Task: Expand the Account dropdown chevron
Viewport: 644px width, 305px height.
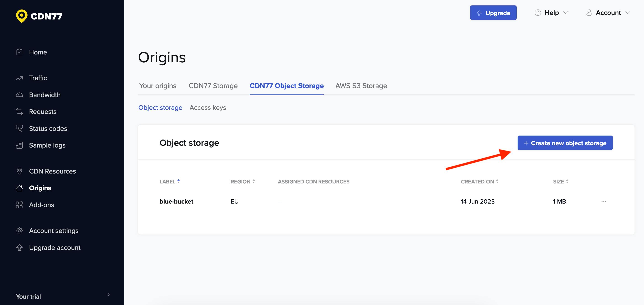Action: [x=628, y=13]
